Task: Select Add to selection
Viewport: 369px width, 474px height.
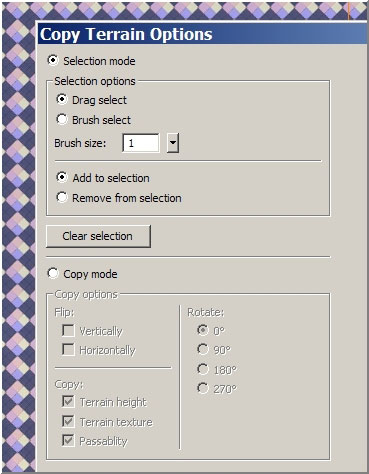Action: (x=62, y=178)
